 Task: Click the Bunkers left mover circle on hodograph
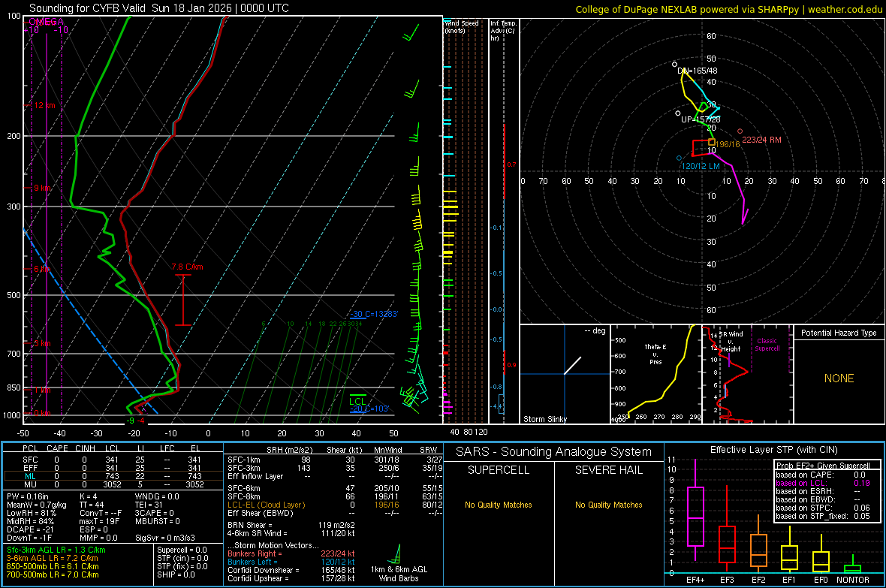[680, 158]
